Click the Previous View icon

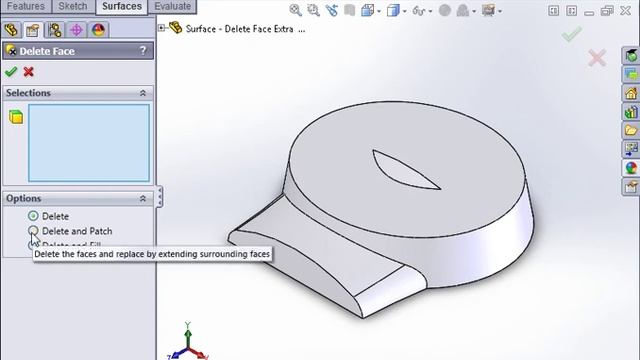coord(331,10)
